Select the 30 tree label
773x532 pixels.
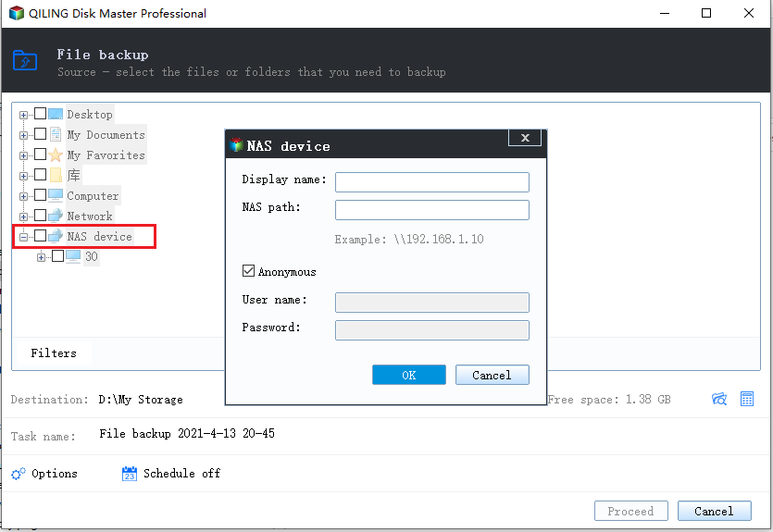coord(92,256)
